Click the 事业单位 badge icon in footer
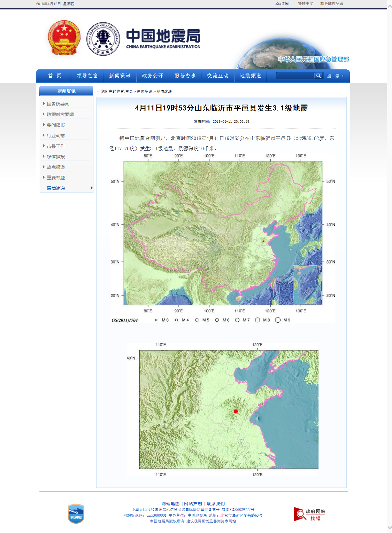The height and width of the screenshot is (533, 392). click(x=76, y=514)
